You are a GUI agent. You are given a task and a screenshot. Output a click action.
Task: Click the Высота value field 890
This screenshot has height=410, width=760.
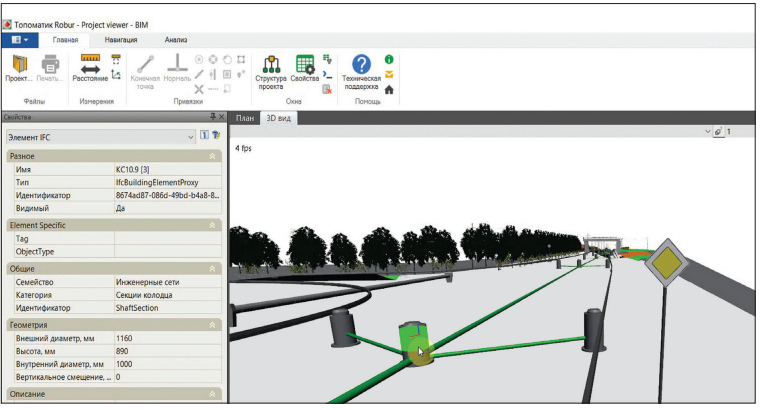pos(165,352)
